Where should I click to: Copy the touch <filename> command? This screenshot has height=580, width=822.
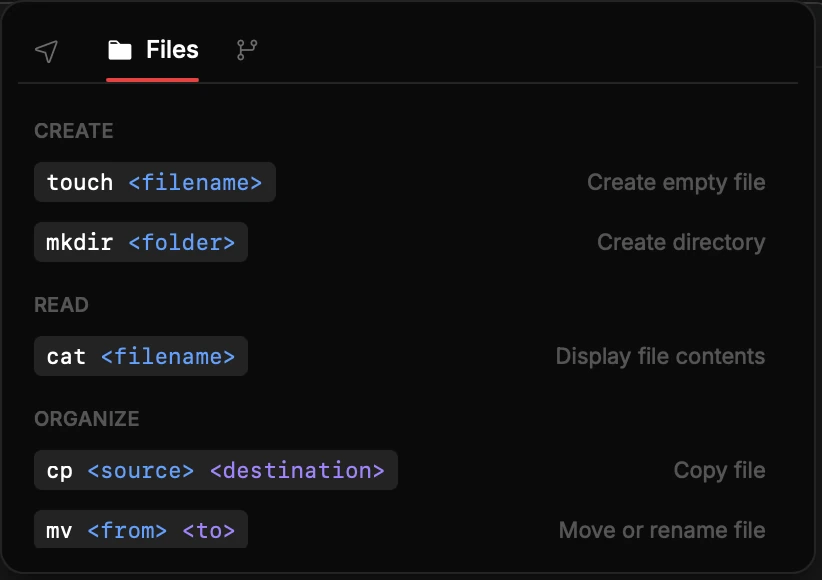point(155,182)
